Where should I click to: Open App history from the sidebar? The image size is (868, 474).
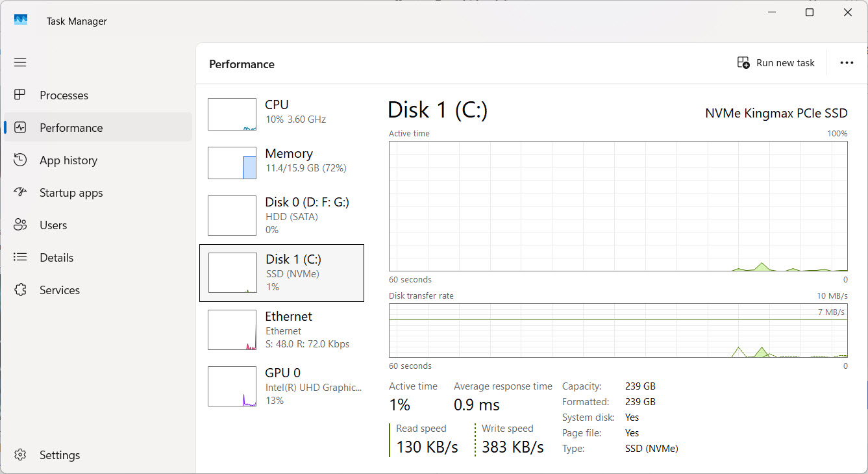point(20,160)
